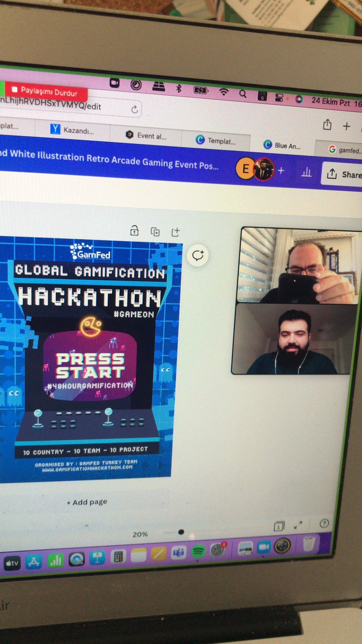The width and height of the screenshot is (362, 644).
Task: Open a new browser tab with plus
Action: [x=346, y=126]
